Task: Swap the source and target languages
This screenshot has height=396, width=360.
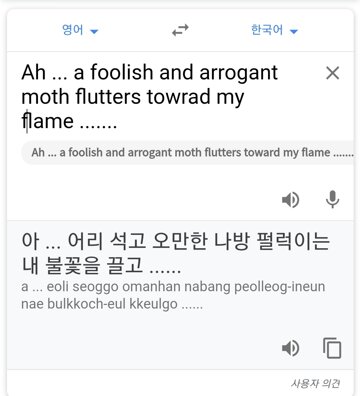Action: [180, 30]
